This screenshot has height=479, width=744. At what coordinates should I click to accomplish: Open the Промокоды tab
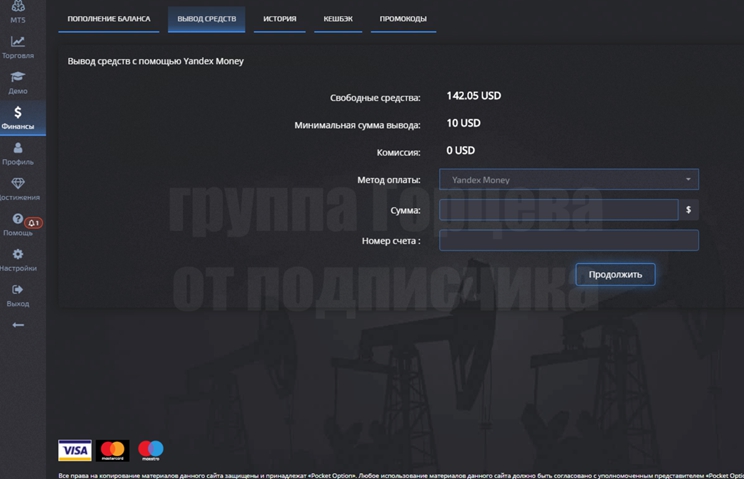pyautogui.click(x=403, y=19)
